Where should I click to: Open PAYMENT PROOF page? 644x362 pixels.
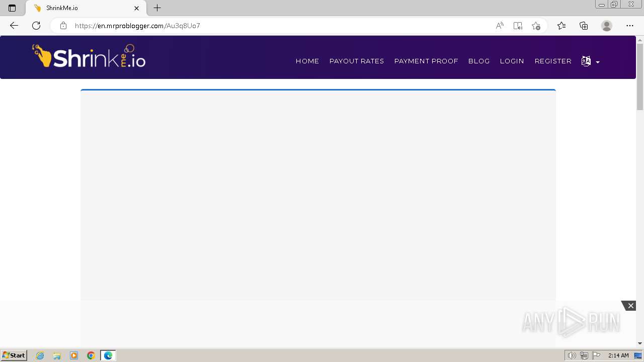[426, 61]
